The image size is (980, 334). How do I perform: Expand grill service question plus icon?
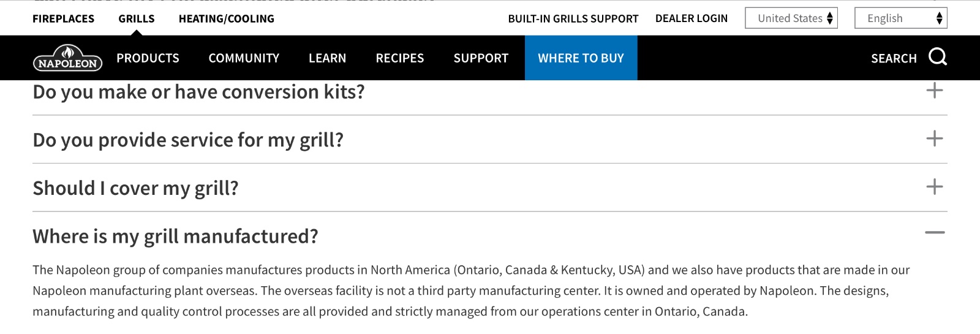coord(935,139)
